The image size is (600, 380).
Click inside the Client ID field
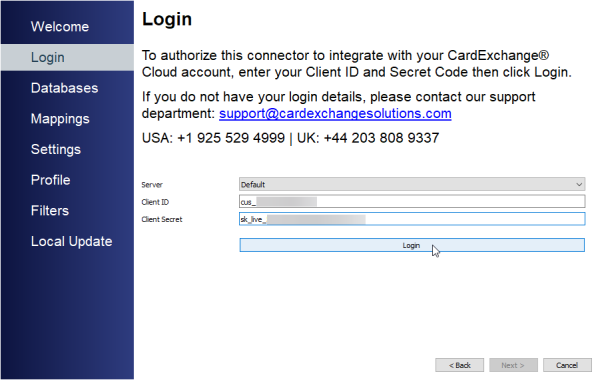tap(412, 201)
